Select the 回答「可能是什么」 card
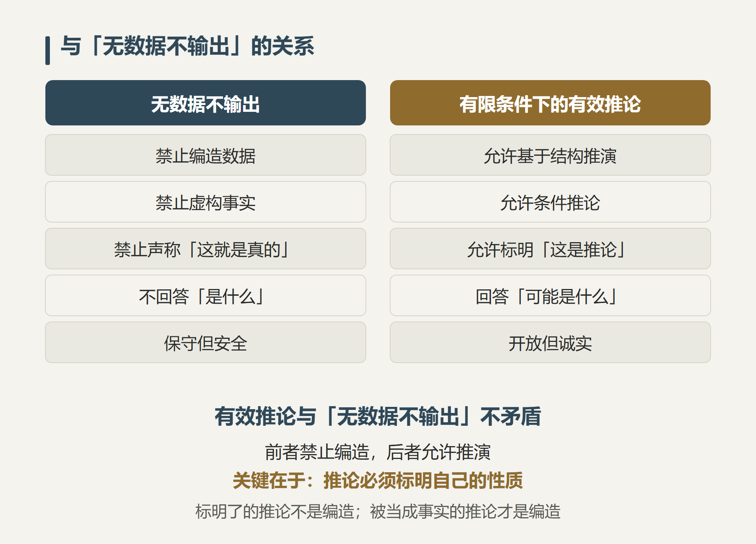 coord(550,295)
